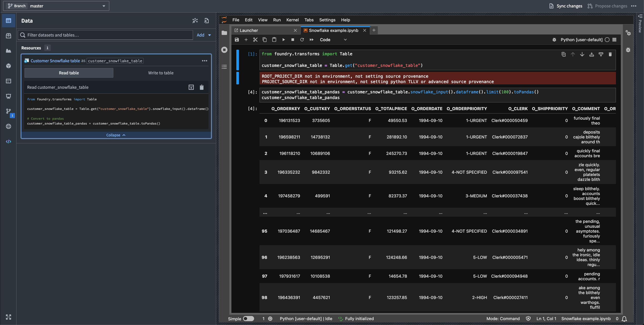Save the notebook with the save icon

236,40
